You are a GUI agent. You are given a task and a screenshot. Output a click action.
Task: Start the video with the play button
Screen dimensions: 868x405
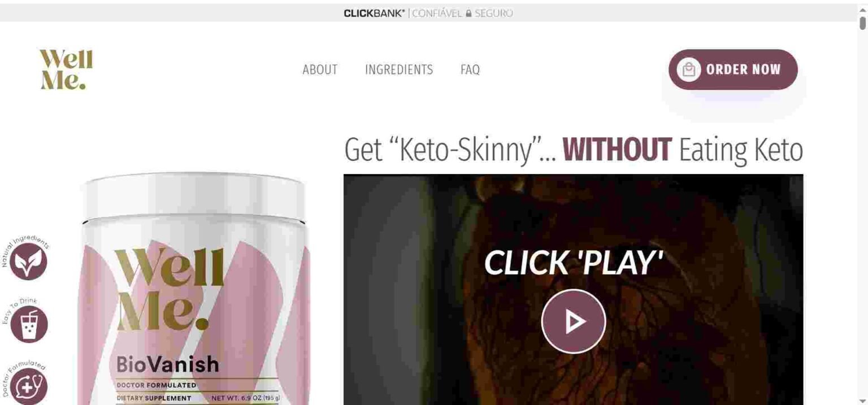coord(574,321)
